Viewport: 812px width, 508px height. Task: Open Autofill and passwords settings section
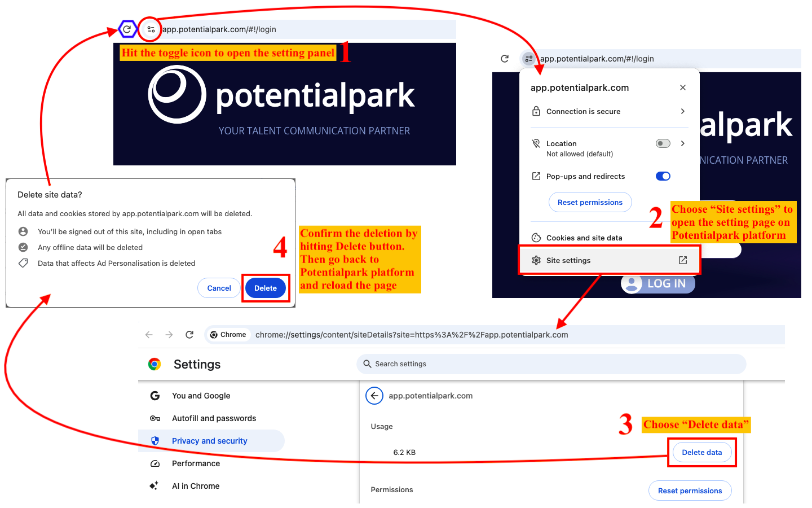coord(214,418)
